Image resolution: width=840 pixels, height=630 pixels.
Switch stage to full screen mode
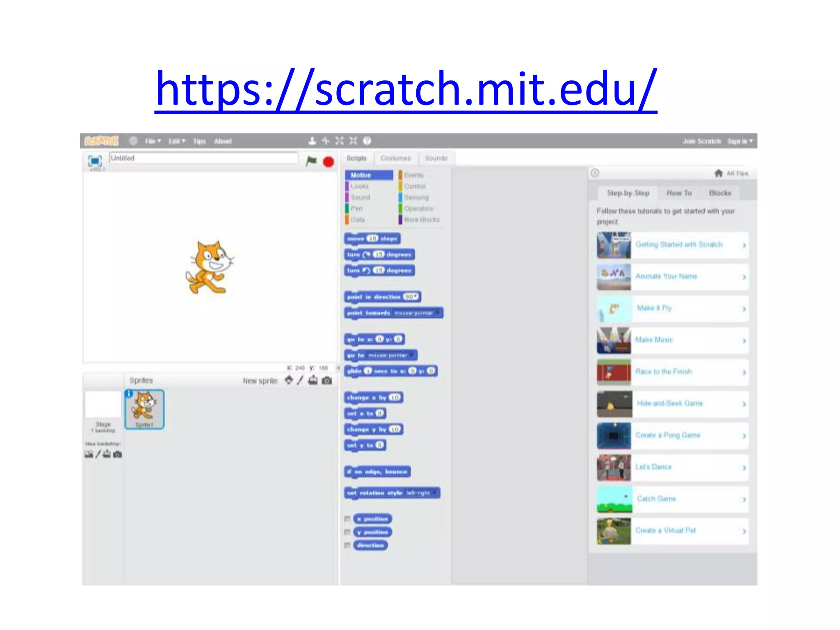pos(95,160)
